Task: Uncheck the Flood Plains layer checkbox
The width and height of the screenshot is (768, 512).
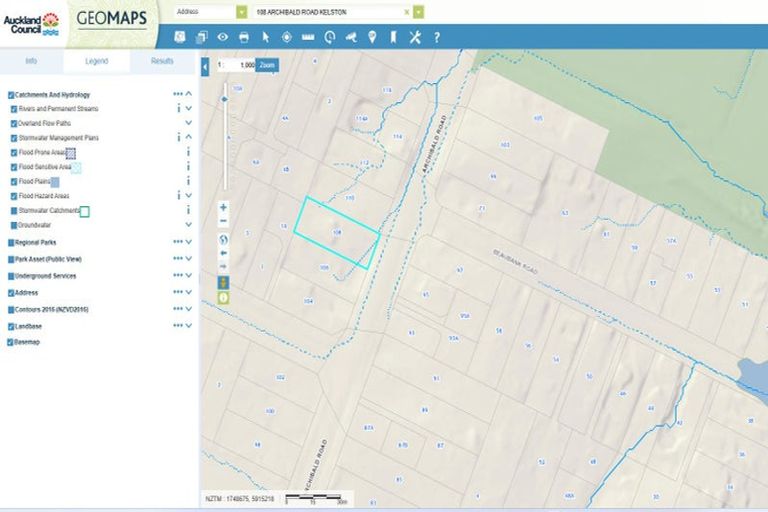Action: [x=13, y=182]
